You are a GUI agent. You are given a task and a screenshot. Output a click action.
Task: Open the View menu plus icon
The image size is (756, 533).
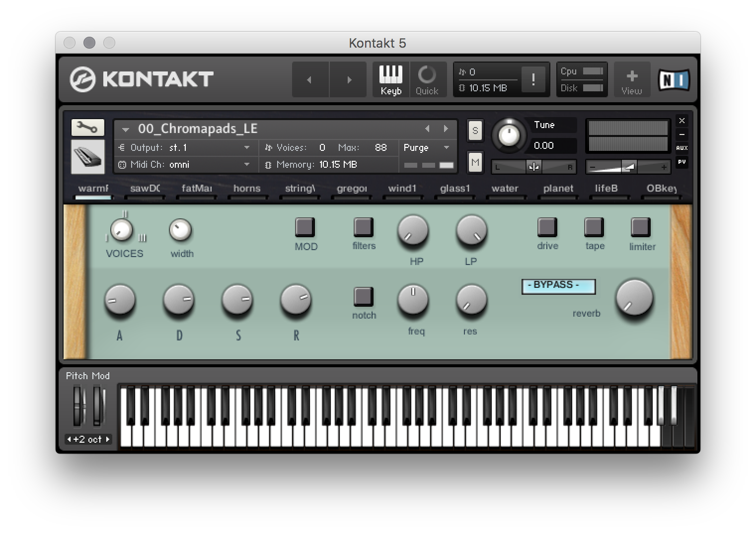coord(631,79)
